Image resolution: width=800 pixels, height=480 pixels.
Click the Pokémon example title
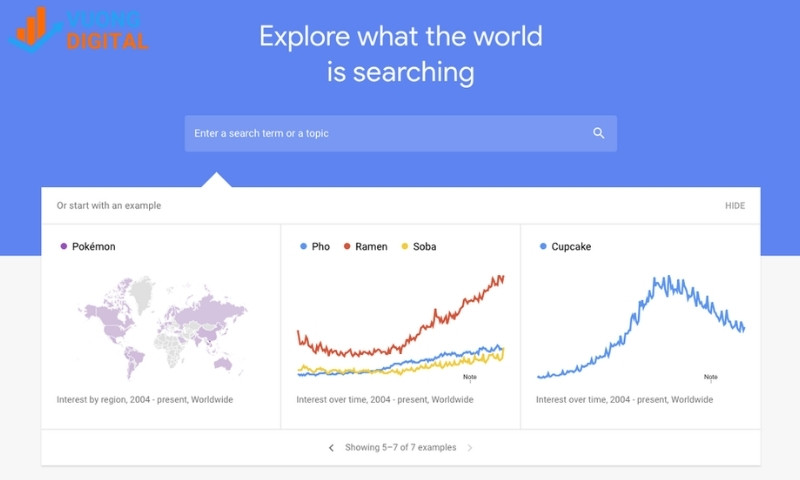point(94,246)
